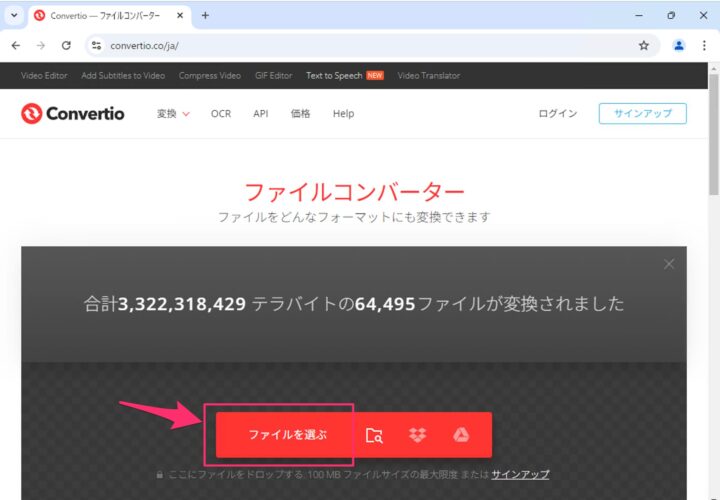Select file from Google Drive icon
The width and height of the screenshot is (720, 500).
pos(461,435)
